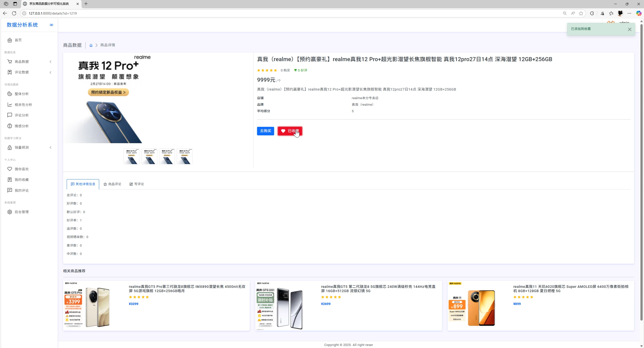644x348 pixels.
Task: Open the tab actions menu icon
Action: (x=15, y=4)
